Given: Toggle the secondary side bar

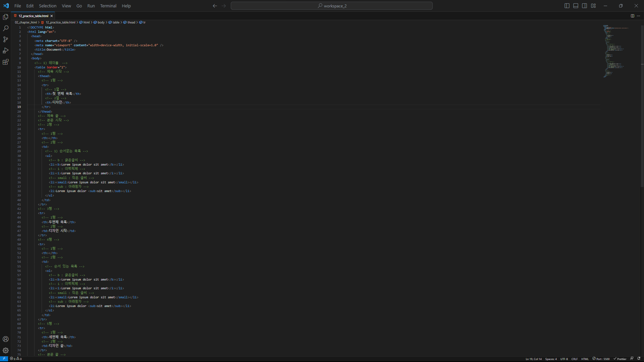Looking at the screenshot, I should pyautogui.click(x=584, y=6).
